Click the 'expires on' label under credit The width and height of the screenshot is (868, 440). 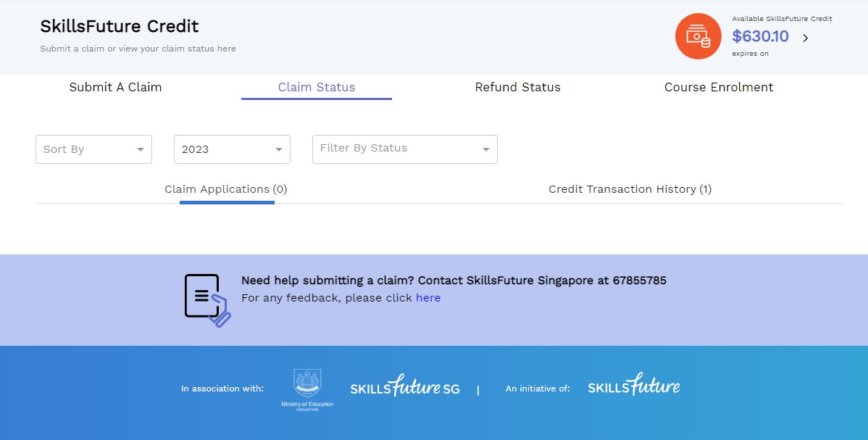[x=750, y=54]
